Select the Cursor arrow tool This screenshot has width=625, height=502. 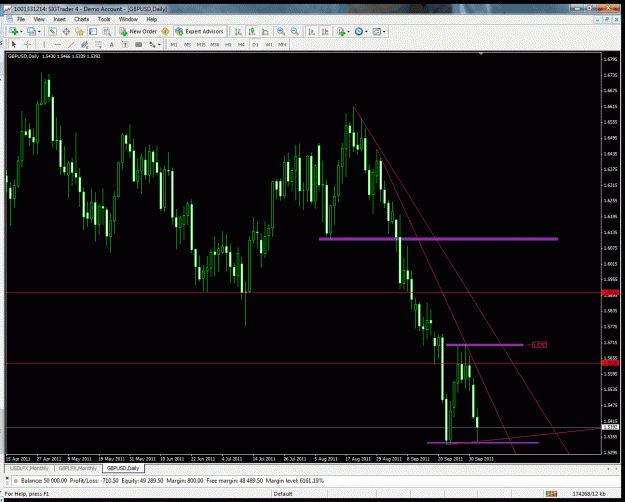14,45
